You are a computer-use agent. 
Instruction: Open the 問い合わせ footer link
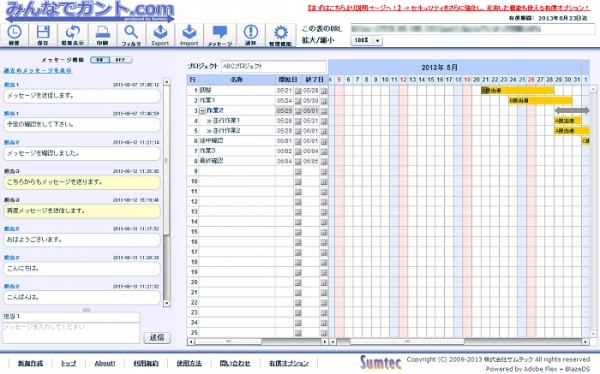point(235,363)
